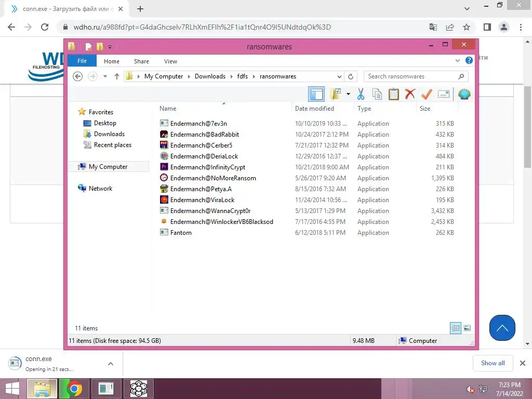This screenshot has width=532, height=399.
Task: Click the Explorer Forward arrow button
Action: tap(92, 76)
